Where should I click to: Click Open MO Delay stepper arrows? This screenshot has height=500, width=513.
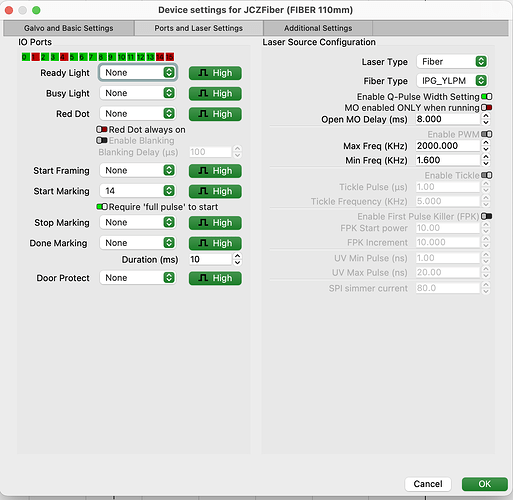486,119
